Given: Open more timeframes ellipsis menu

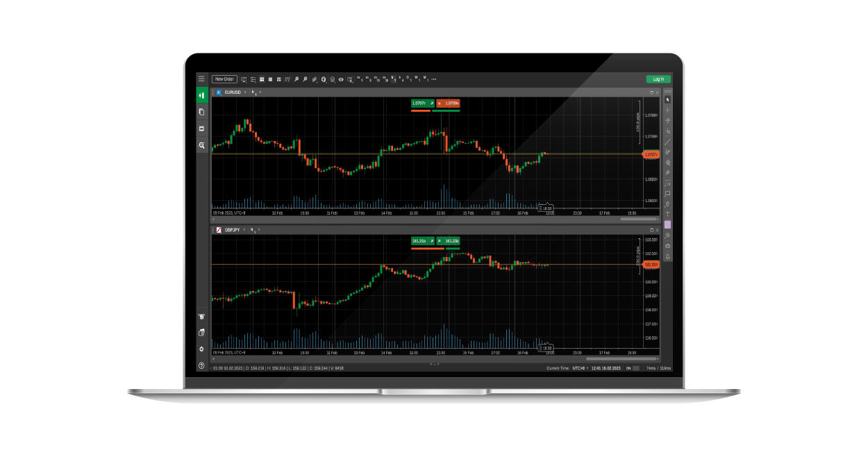Looking at the screenshot, I should pyautogui.click(x=433, y=79).
